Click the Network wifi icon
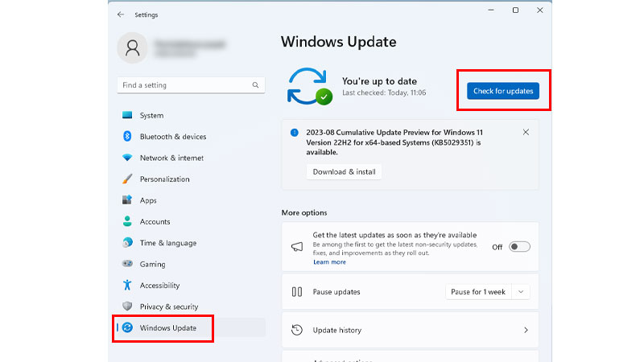The height and width of the screenshot is (362, 644). pyautogui.click(x=127, y=158)
